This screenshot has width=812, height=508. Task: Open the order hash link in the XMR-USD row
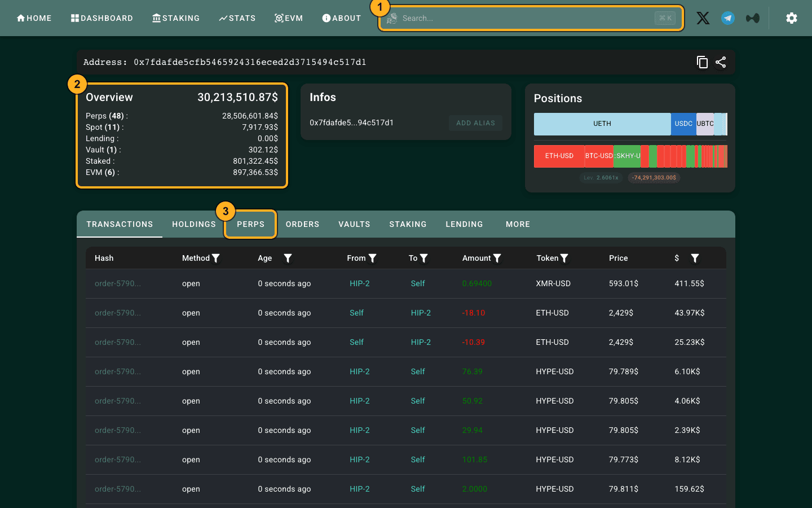(x=118, y=283)
